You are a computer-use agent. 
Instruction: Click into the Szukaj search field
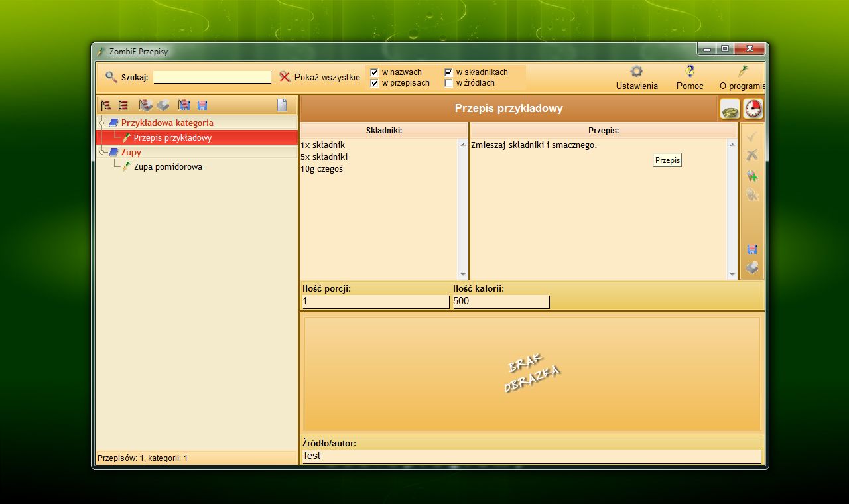(212, 77)
